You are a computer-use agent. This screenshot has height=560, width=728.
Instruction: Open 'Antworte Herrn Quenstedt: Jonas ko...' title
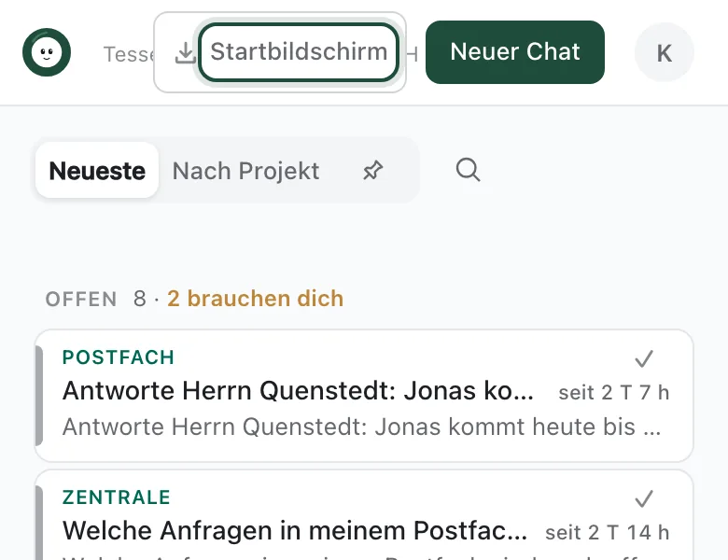click(298, 390)
